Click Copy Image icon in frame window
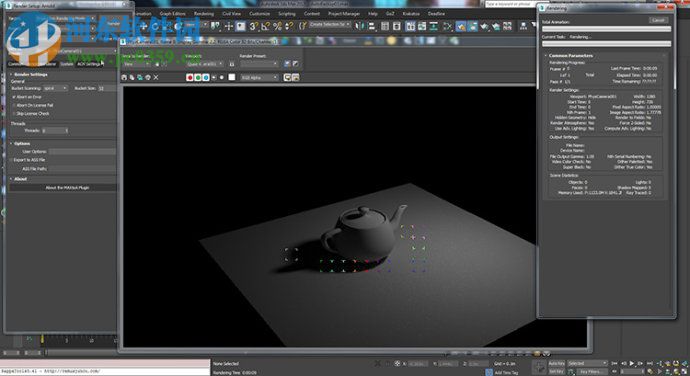This screenshot has width=690, height=376. [132, 77]
